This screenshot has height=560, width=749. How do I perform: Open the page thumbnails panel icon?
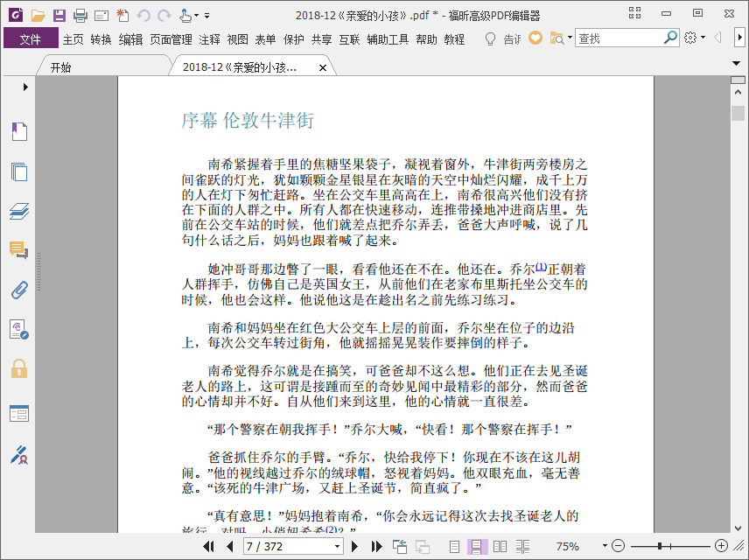[19, 171]
